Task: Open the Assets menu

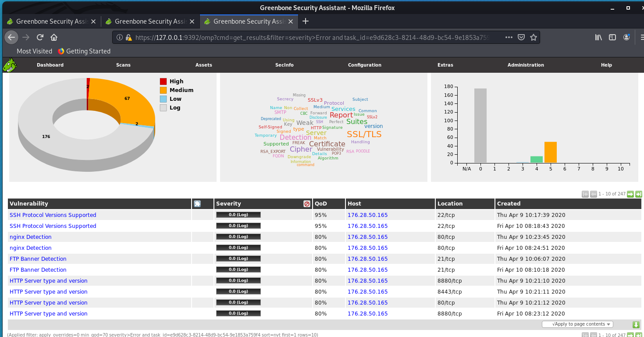Action: tap(203, 65)
